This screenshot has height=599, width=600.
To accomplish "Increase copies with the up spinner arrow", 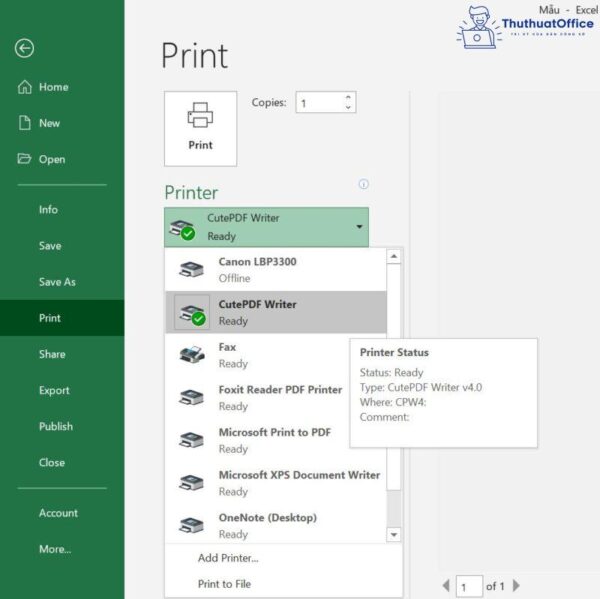I will point(348,97).
